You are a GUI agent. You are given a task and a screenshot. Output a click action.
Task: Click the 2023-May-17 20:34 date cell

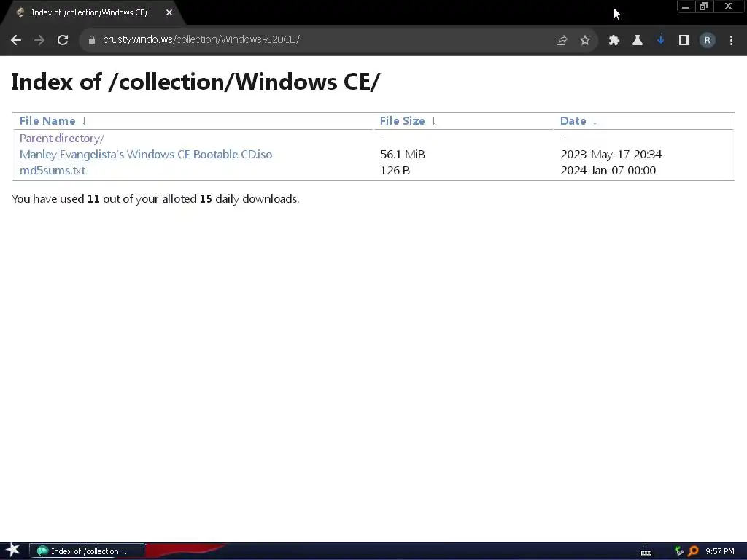click(x=611, y=155)
